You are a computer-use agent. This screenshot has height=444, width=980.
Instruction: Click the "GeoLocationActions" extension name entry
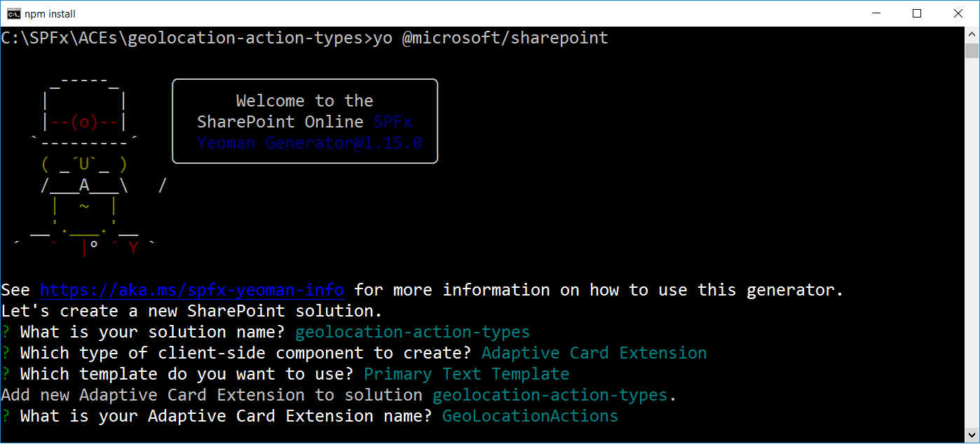click(530, 416)
